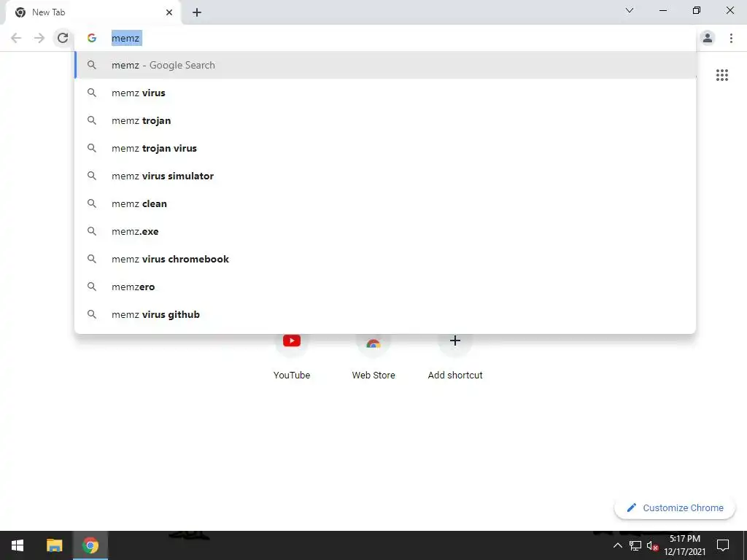Open a new tab with the plus
The image size is (747, 560).
(197, 12)
